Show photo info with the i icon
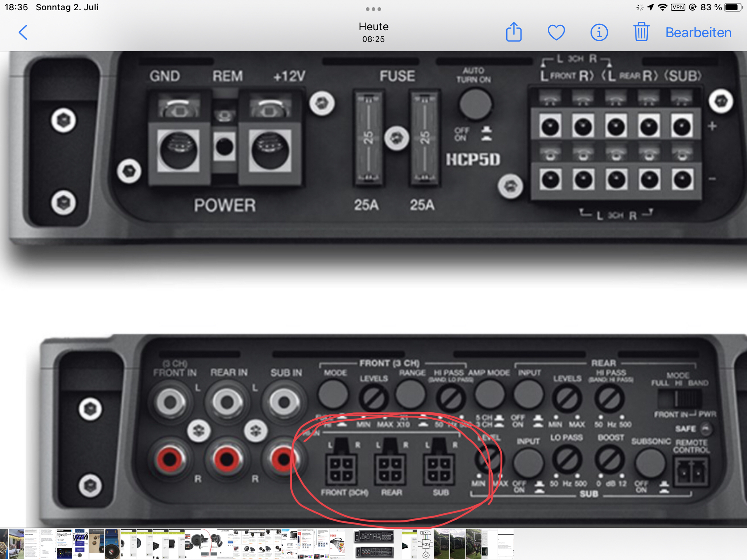Image resolution: width=747 pixels, height=560 pixels. click(599, 32)
